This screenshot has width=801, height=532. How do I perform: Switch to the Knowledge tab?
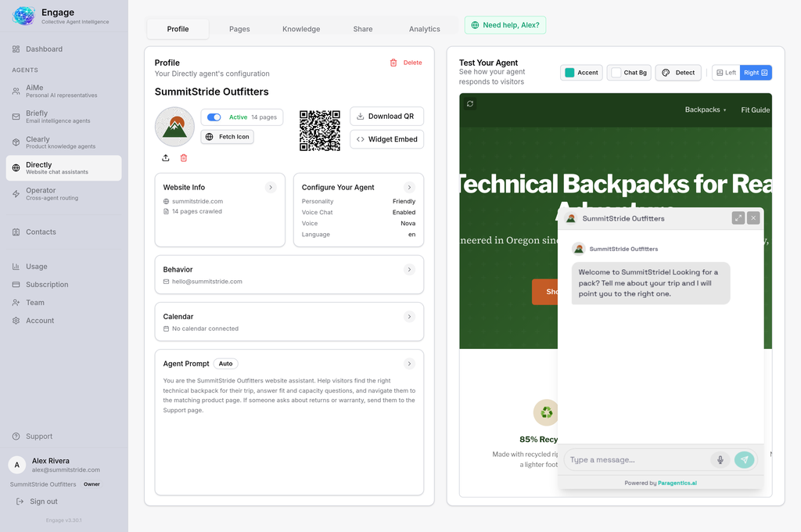point(301,29)
